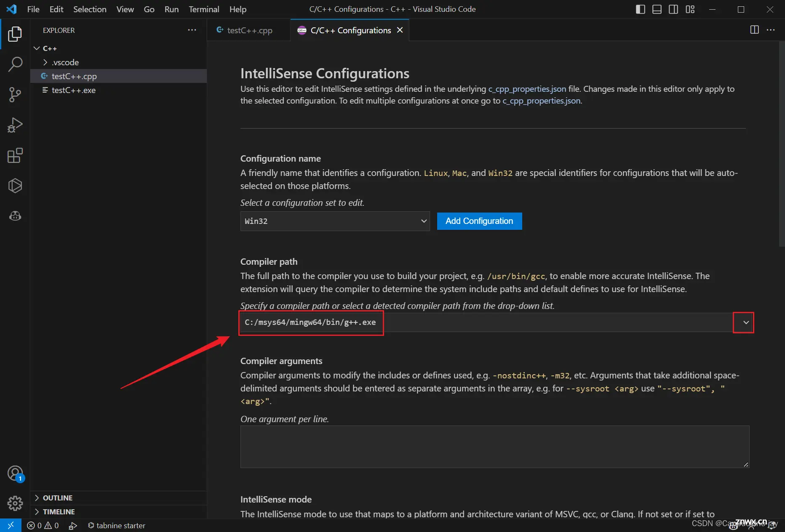Toggle the secondary side bar layout icon
The image size is (785, 532).
pos(673,9)
